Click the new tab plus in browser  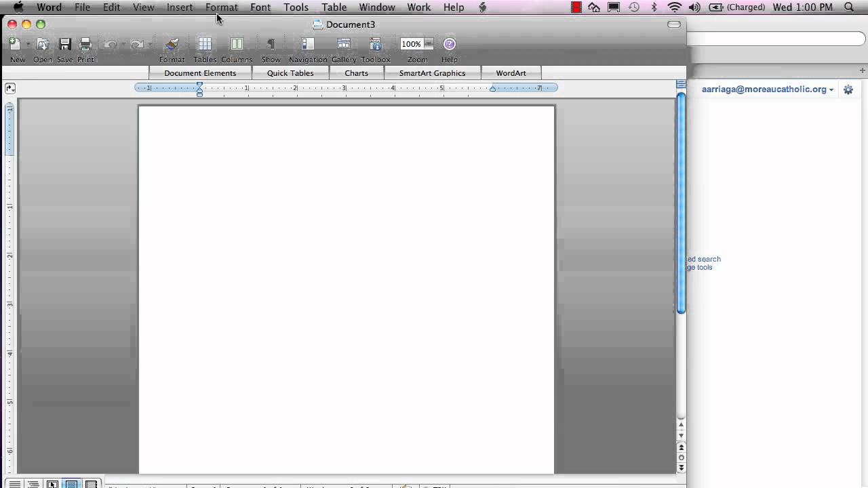862,70
